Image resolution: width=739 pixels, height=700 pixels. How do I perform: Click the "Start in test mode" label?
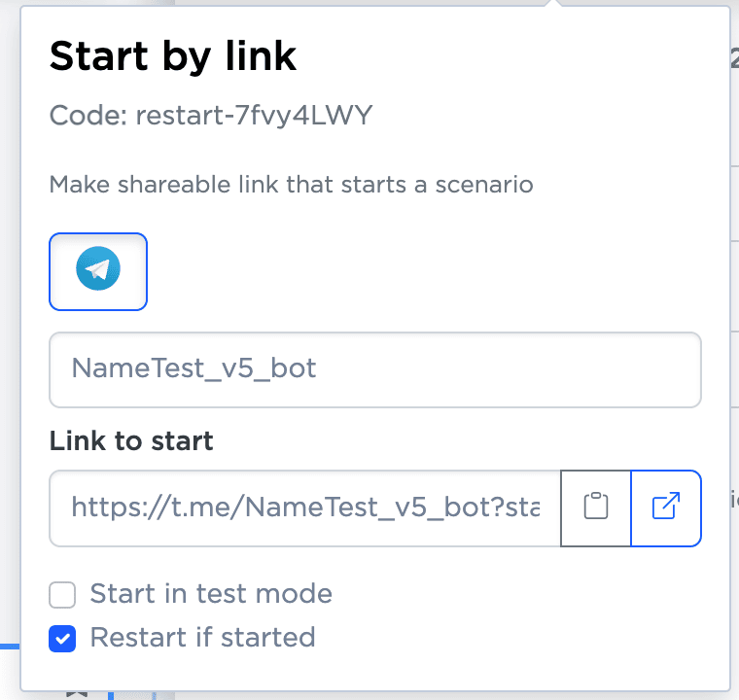coord(211,593)
